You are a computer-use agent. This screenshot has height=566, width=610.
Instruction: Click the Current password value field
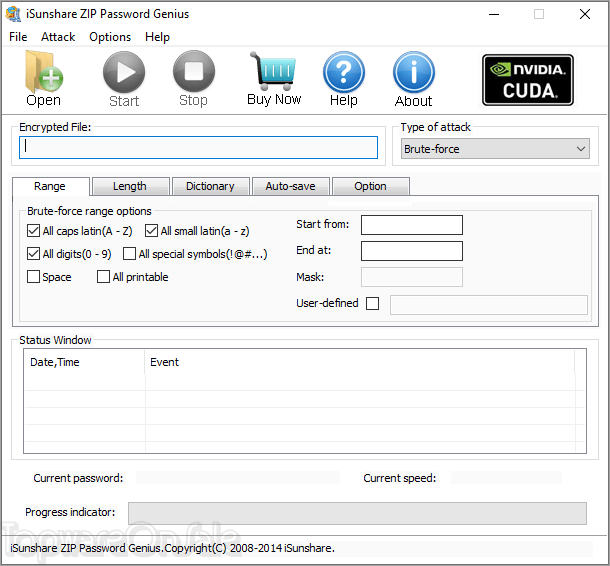click(x=238, y=478)
